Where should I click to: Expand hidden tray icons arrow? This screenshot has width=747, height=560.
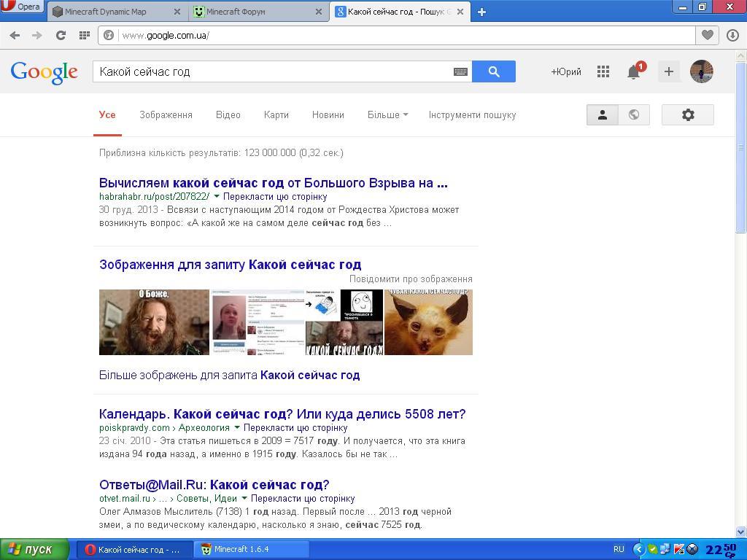639,549
